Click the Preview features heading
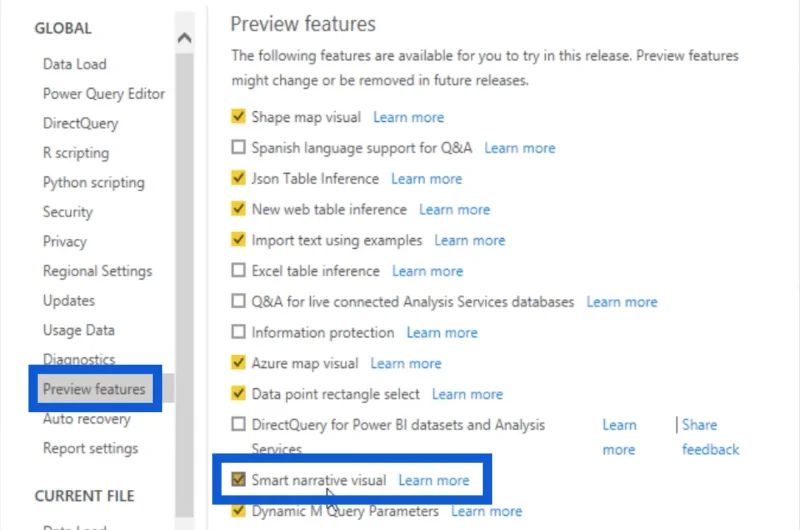 [x=303, y=24]
